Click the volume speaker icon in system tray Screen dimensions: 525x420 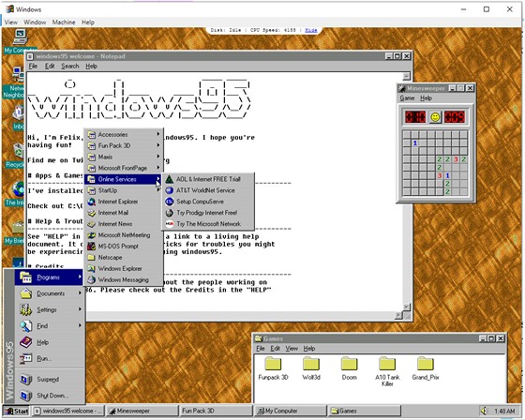pyautogui.click(x=484, y=411)
